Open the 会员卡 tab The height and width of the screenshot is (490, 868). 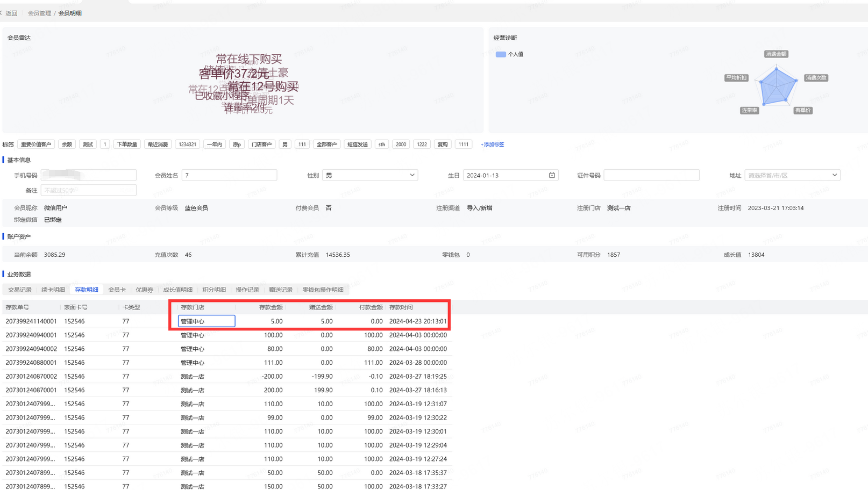coord(117,290)
